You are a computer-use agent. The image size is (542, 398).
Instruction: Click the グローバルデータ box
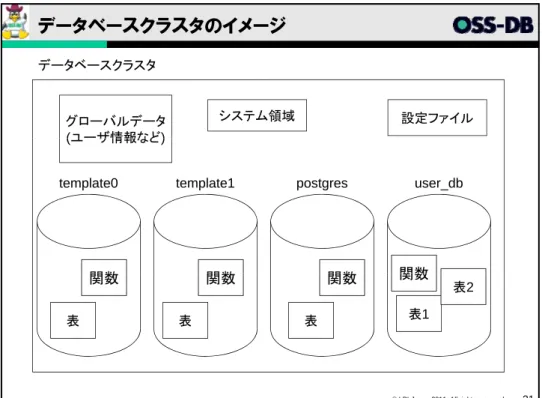point(115,129)
